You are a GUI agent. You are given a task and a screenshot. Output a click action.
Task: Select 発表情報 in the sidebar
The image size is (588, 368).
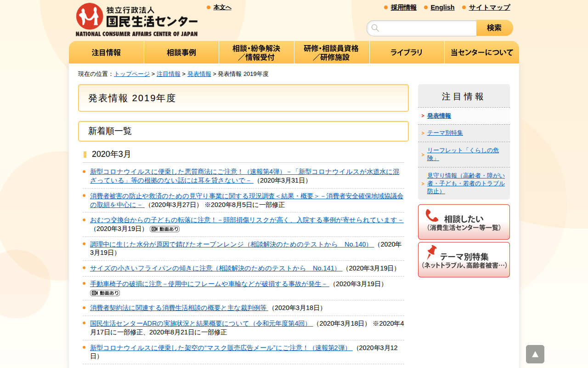[439, 116]
